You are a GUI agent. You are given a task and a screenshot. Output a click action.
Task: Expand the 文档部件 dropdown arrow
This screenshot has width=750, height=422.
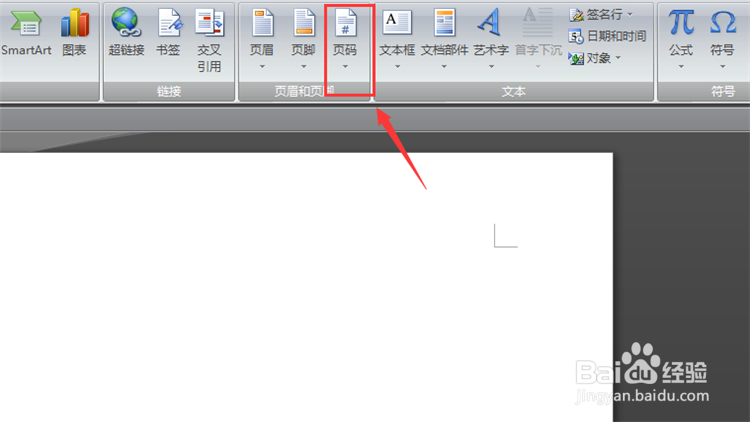pyautogui.click(x=444, y=67)
